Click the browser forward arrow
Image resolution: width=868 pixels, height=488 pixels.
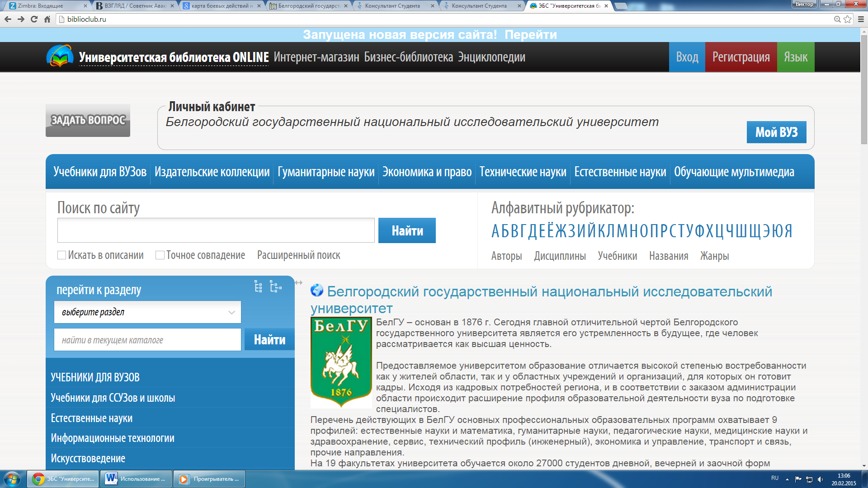(x=21, y=19)
